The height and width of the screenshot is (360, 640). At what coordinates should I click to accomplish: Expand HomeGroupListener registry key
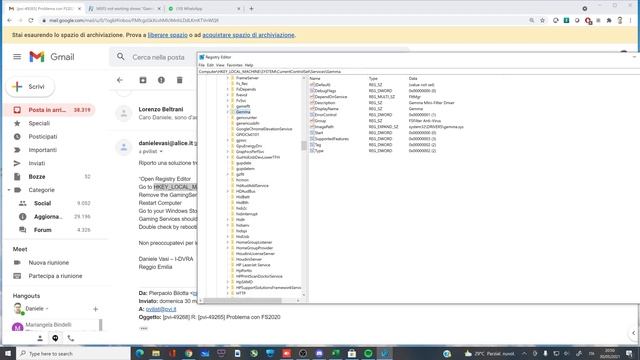(x=228, y=242)
